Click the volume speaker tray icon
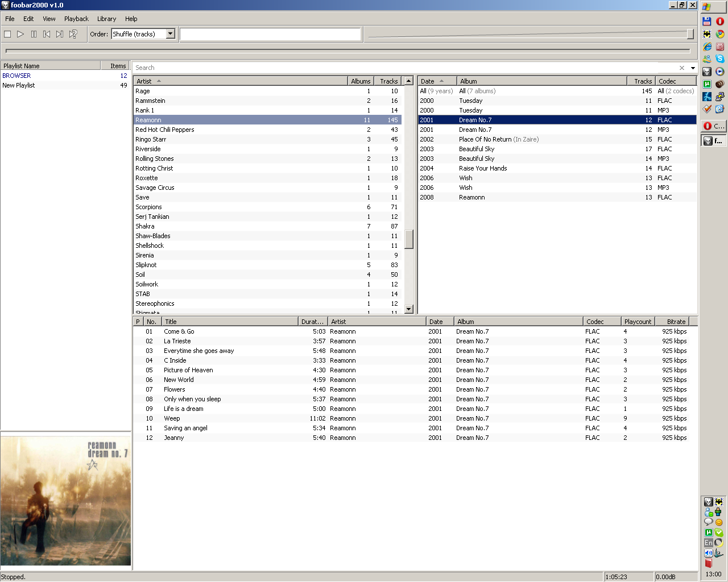728x582 pixels. point(709,553)
